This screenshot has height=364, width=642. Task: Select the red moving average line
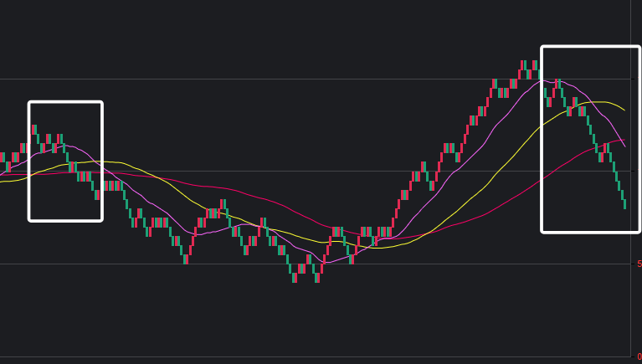click(251, 197)
